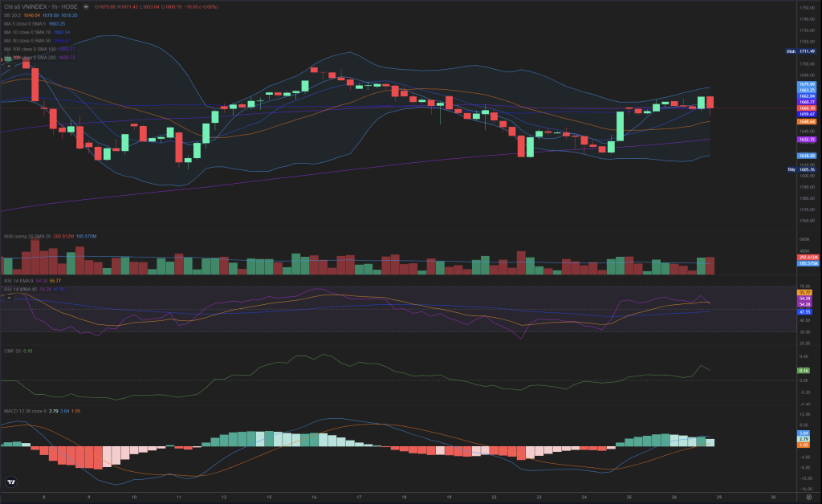Click the Đỉnh 1711.49 price label
The image size is (822, 504).
click(801, 51)
